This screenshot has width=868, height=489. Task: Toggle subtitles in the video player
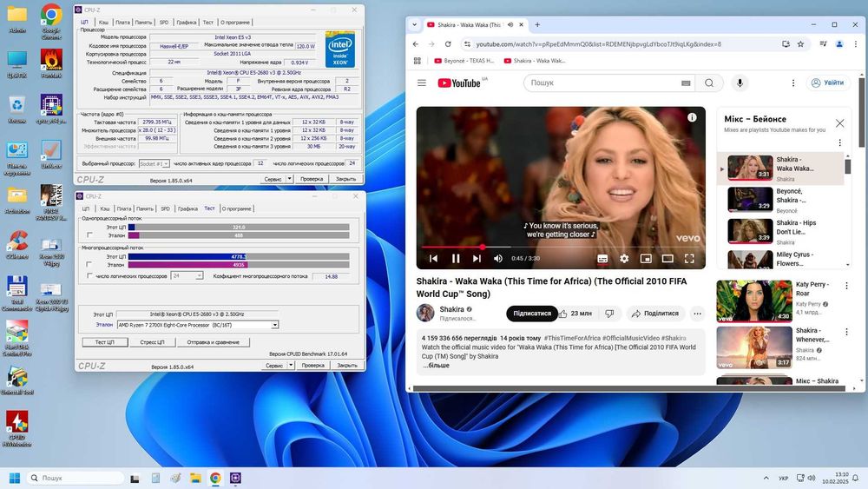click(x=602, y=258)
